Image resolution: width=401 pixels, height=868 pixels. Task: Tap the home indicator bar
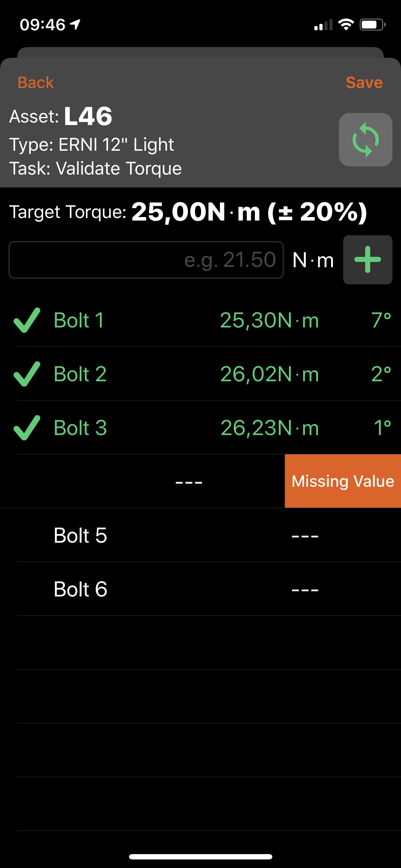coord(201,857)
